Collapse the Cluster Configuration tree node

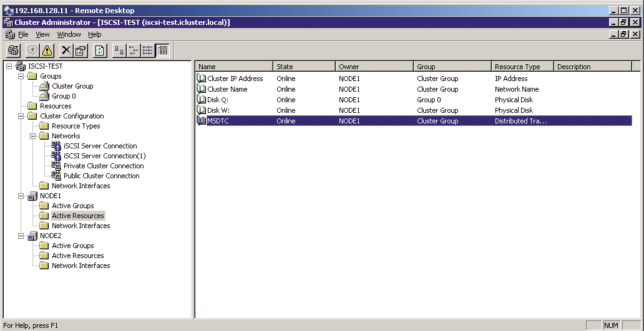pyautogui.click(x=21, y=116)
